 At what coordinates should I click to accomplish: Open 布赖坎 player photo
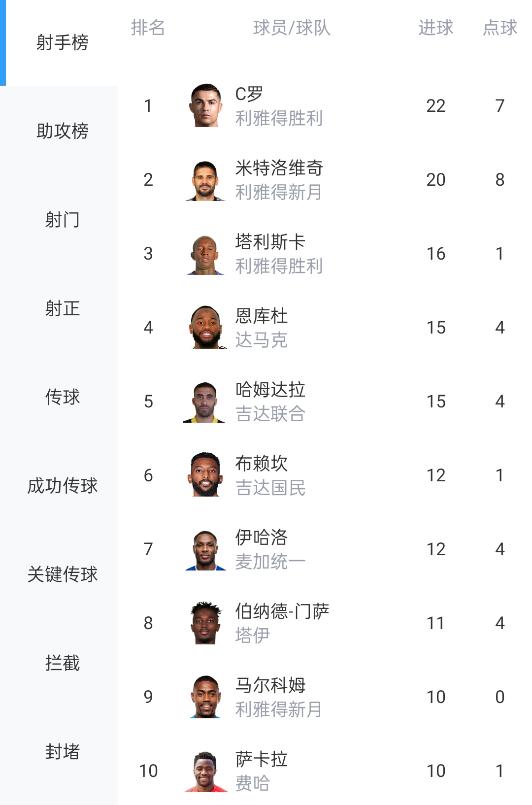click(x=205, y=475)
